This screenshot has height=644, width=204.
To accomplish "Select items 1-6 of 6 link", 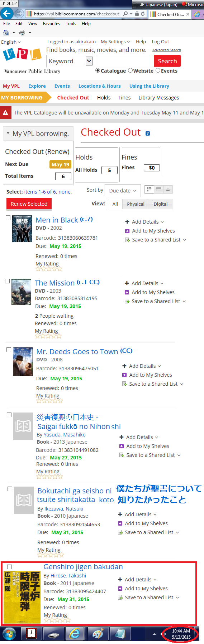I will click(x=40, y=192).
